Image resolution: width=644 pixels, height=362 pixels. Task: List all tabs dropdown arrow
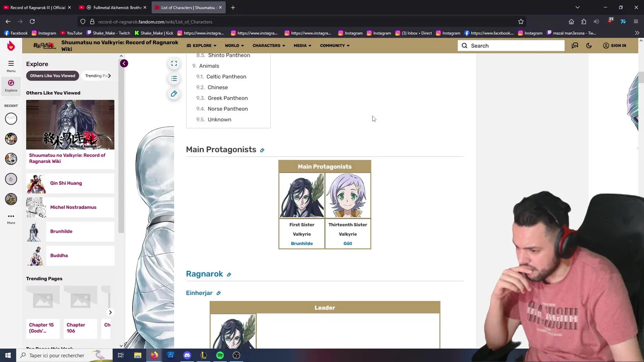578,8
